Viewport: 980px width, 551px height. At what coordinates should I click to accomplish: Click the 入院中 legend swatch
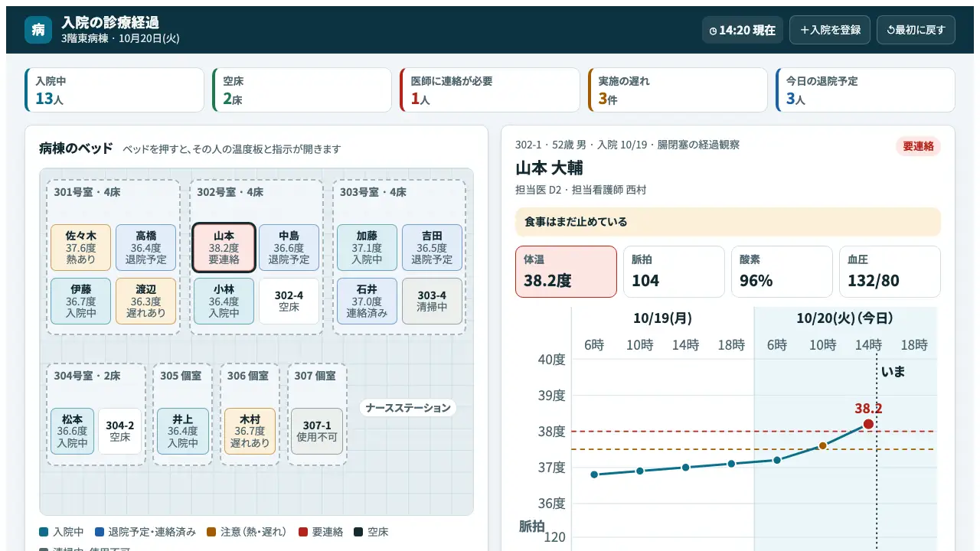[x=44, y=532]
